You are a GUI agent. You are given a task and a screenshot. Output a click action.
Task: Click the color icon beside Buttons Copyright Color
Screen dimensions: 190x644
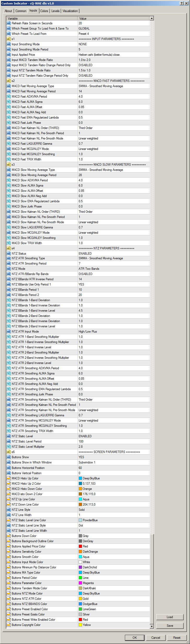click(9, 625)
